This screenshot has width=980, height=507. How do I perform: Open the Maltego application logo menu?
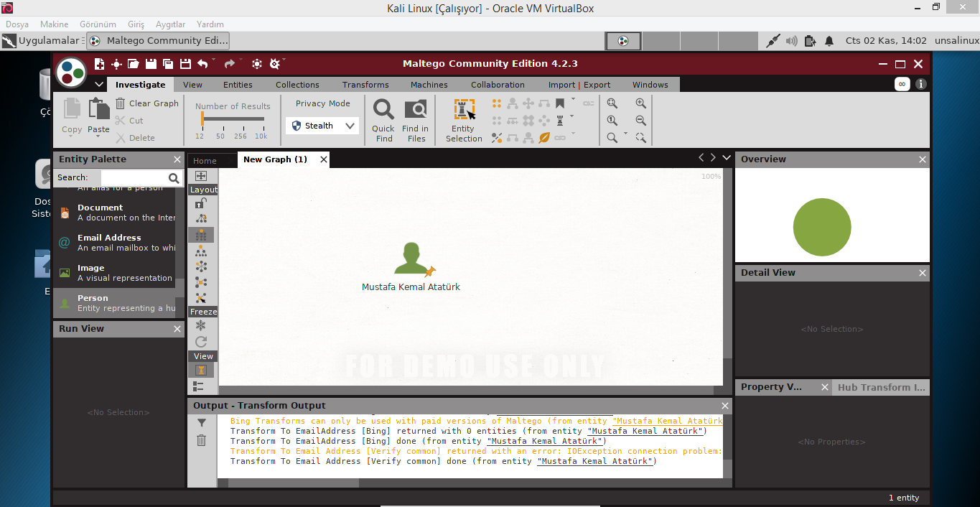point(71,72)
